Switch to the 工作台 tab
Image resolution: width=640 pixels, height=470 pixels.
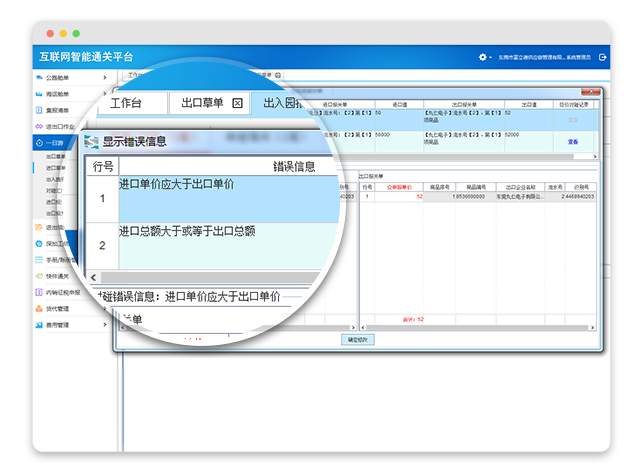coord(125,103)
